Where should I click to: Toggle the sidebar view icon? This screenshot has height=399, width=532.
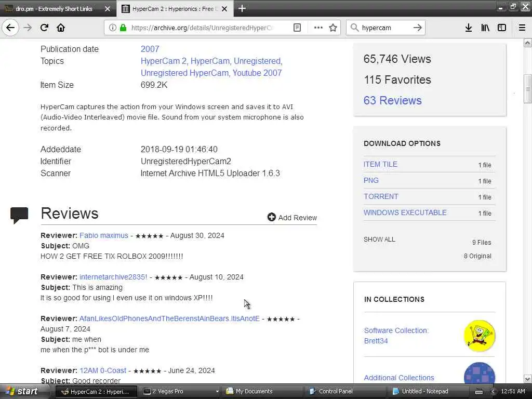click(x=502, y=28)
